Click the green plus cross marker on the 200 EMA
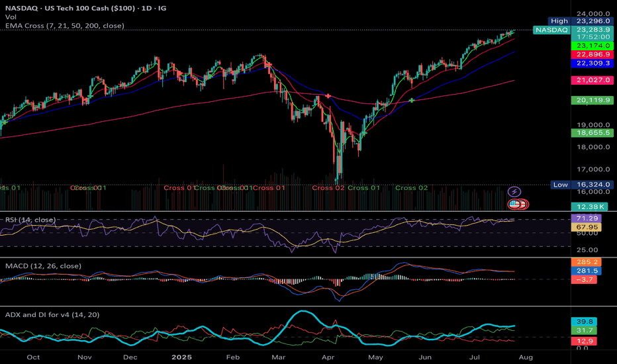Screen dimensions: 617x364 click(x=412, y=101)
